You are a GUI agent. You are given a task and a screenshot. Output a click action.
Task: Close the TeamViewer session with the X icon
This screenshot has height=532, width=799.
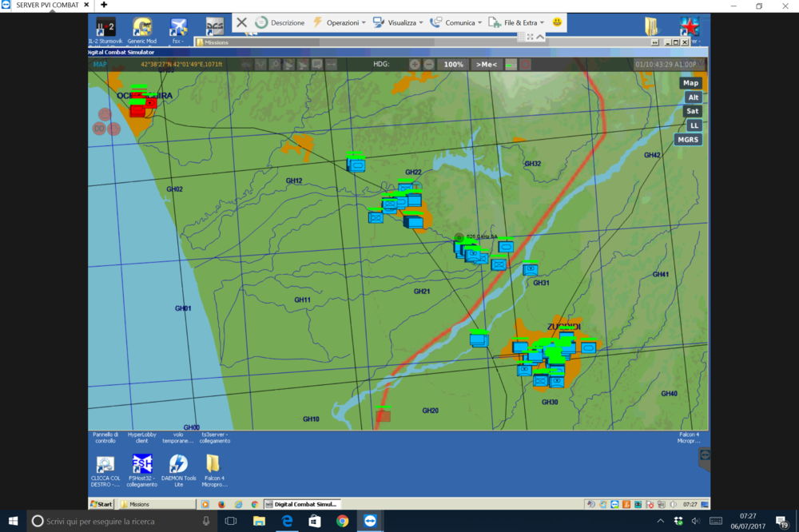click(241, 22)
